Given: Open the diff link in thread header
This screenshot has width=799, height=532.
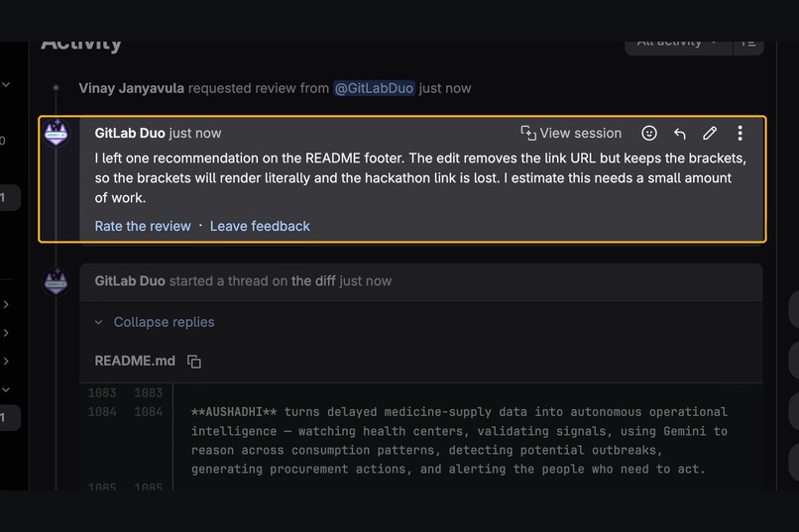Looking at the screenshot, I should (313, 281).
